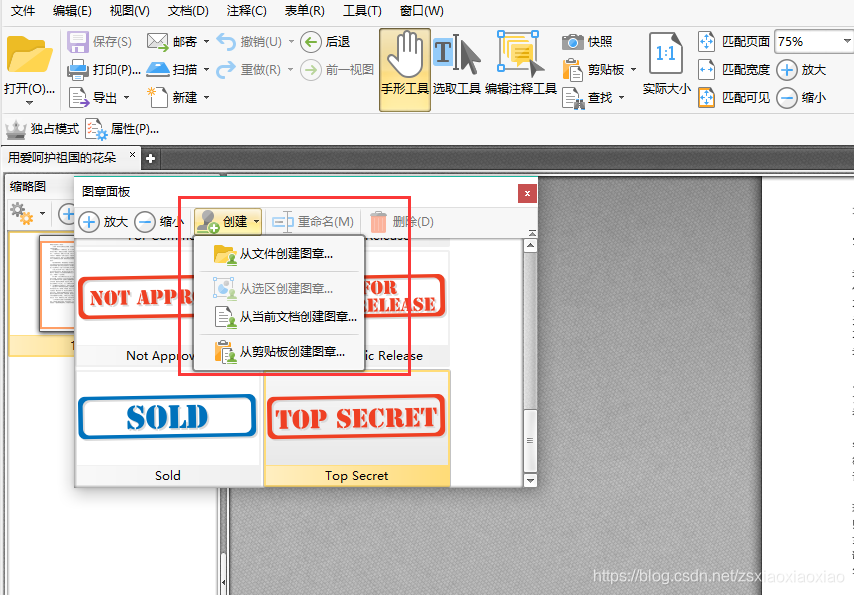854x595 pixels.
Task: Expand the Mail (邮寄) dropdown arrow
Action: pos(206,41)
